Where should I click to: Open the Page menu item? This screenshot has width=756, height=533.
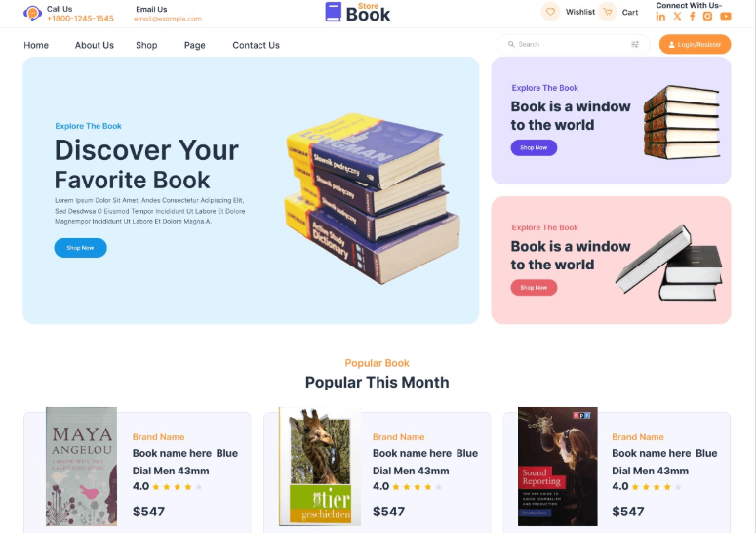click(x=195, y=45)
